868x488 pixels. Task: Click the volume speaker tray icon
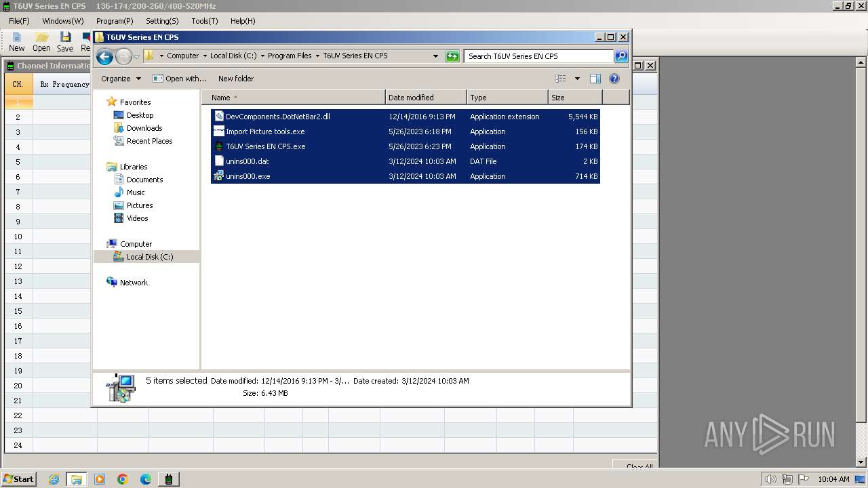coord(770,479)
